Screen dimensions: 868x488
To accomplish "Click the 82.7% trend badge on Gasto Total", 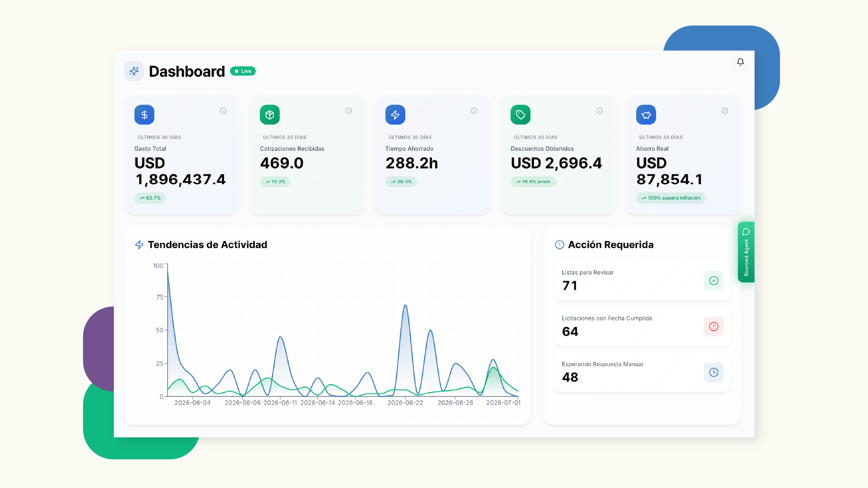I will pyautogui.click(x=150, y=198).
